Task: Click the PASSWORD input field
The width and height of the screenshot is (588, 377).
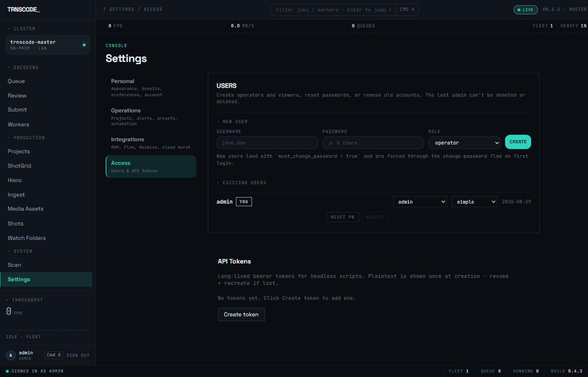Action: point(373,143)
